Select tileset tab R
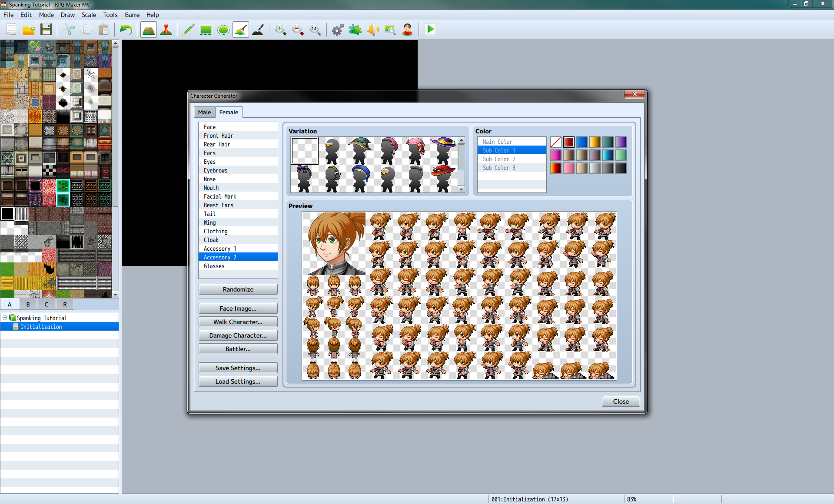 point(65,304)
